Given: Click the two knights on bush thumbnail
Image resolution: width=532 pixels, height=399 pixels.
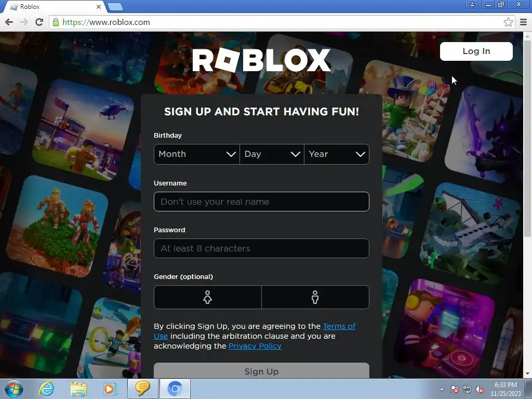Looking at the screenshot, I should pos(57,226).
